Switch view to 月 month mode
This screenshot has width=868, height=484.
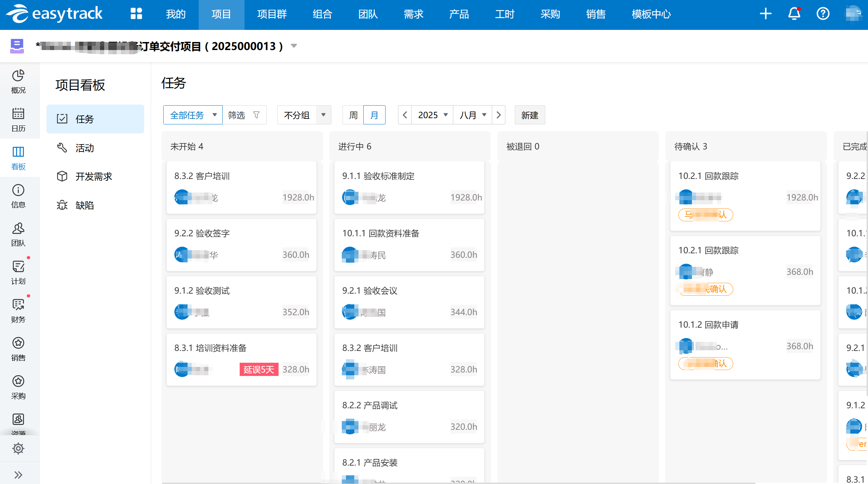374,115
